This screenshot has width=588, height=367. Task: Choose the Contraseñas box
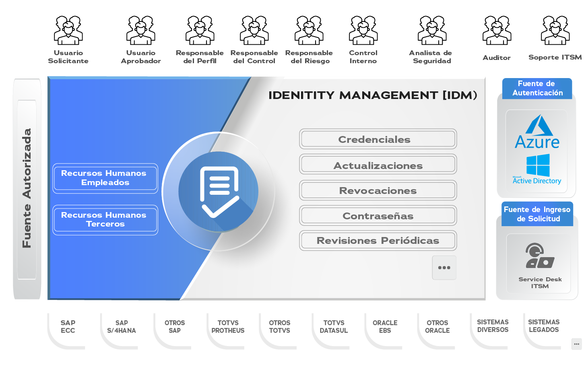[x=378, y=216]
